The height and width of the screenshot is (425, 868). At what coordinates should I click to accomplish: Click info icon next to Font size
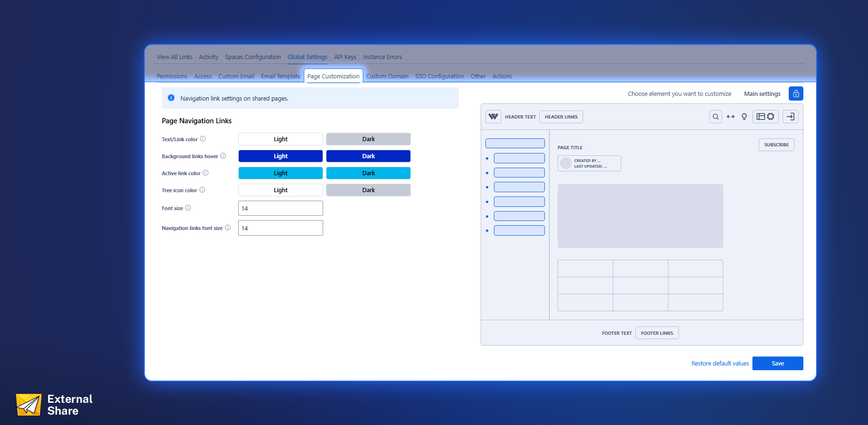(188, 208)
